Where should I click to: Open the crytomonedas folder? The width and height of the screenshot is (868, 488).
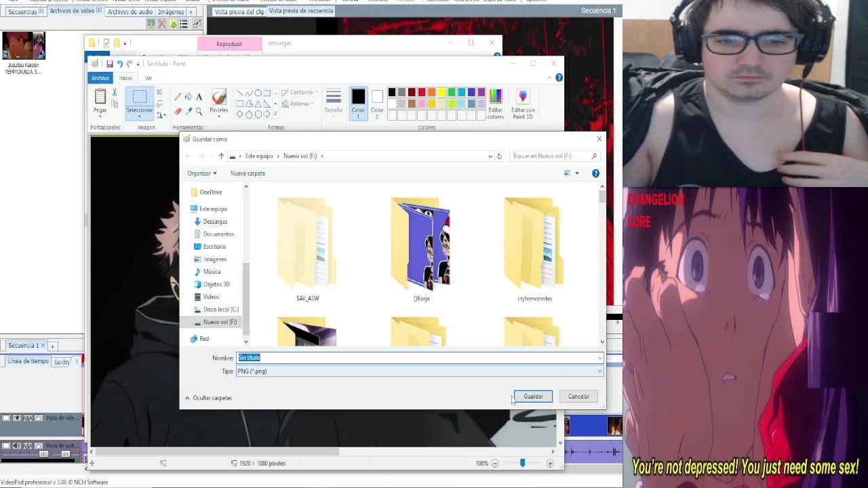click(534, 250)
